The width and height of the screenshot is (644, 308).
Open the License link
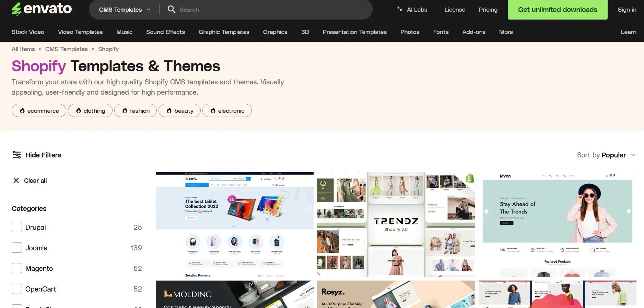point(455,10)
